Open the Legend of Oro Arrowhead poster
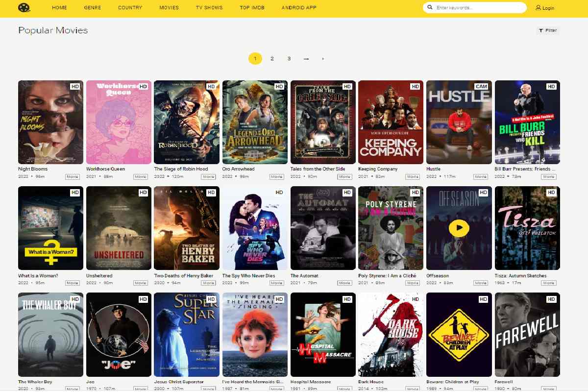Image resolution: width=588 pixels, height=392 pixels. (255, 122)
